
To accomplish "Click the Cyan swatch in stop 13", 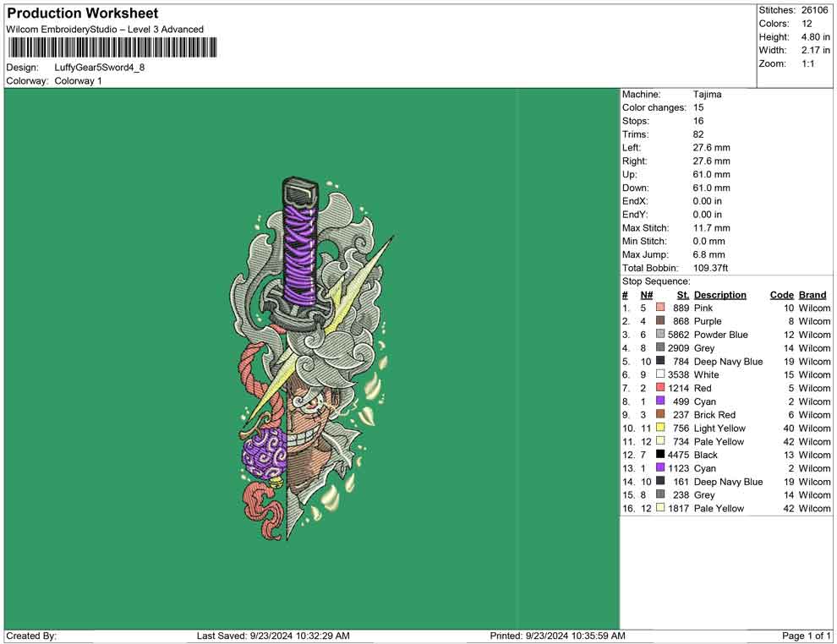I will [660, 467].
